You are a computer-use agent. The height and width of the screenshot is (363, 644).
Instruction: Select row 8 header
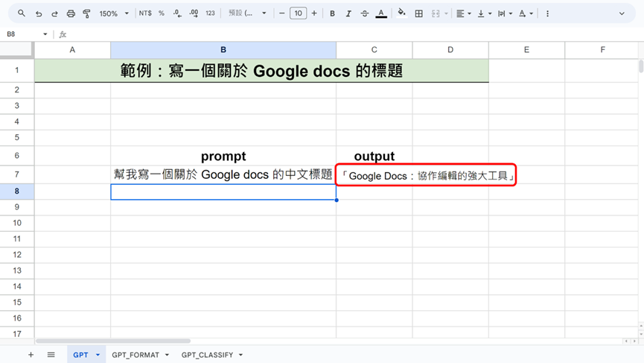pyautogui.click(x=17, y=191)
